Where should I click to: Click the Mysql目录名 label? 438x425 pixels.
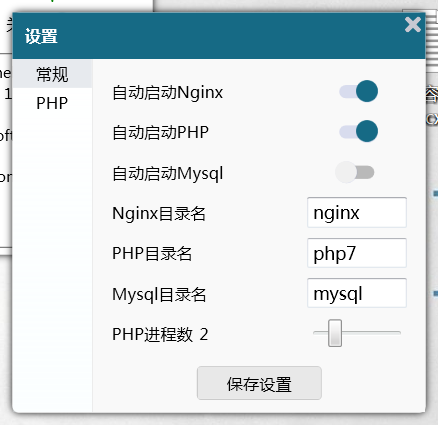point(159,295)
